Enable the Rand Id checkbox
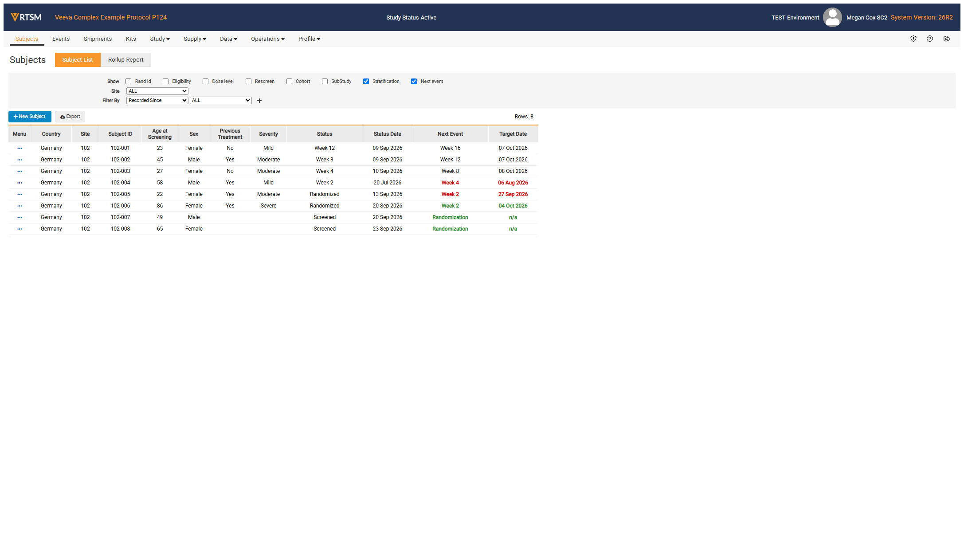 [129, 82]
